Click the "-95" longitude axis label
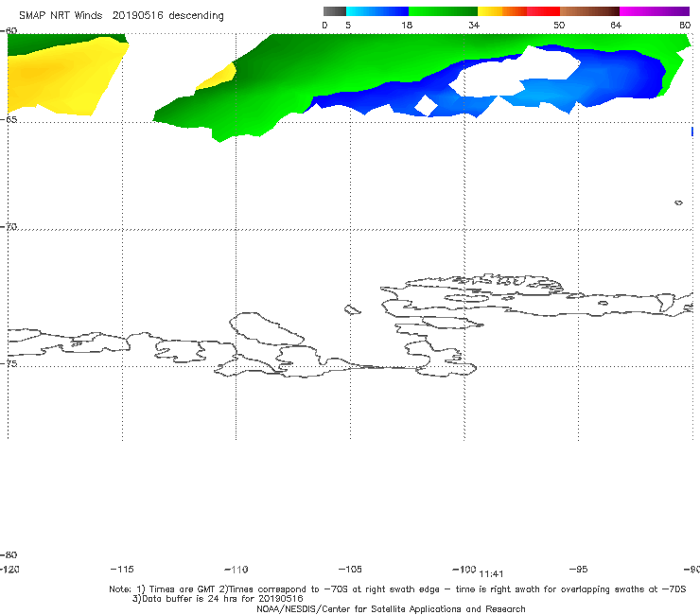Image resolution: width=700 pixels, height=615 pixels. (579, 569)
